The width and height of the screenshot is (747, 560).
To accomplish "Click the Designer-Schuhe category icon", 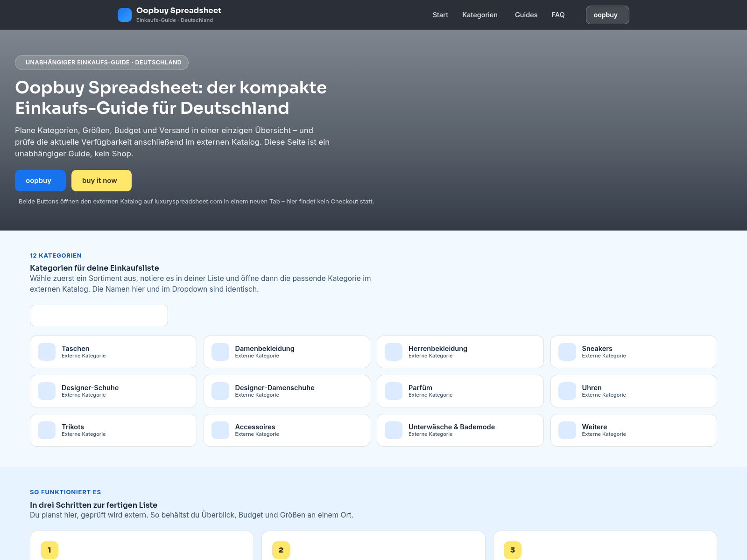I will [x=47, y=391].
